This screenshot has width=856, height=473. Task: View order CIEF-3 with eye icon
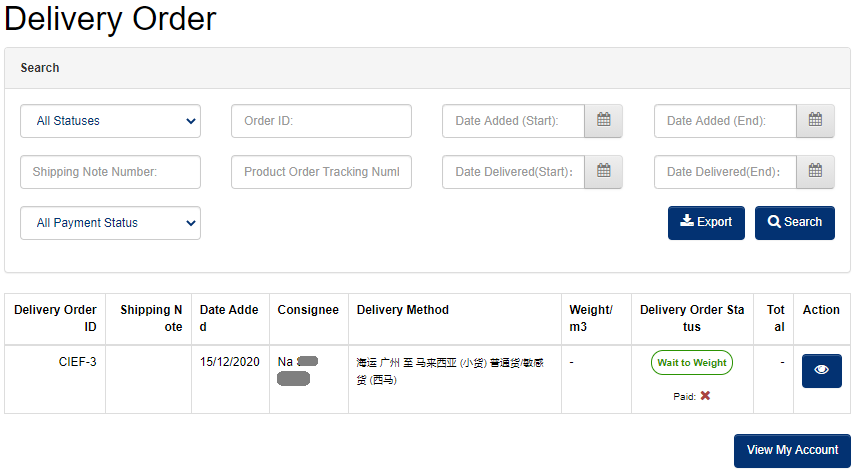pos(822,371)
